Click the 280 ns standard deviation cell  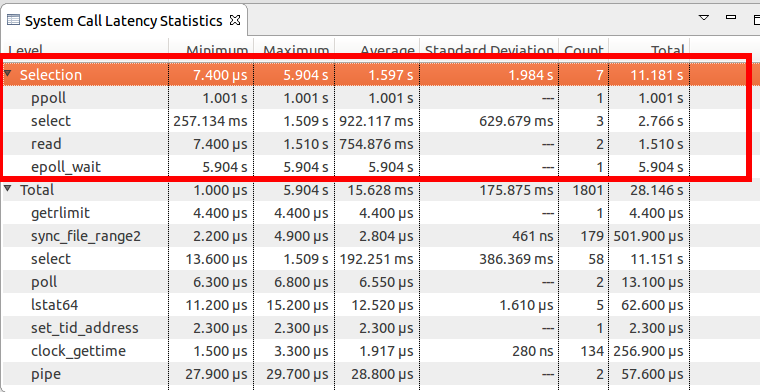pos(532,351)
